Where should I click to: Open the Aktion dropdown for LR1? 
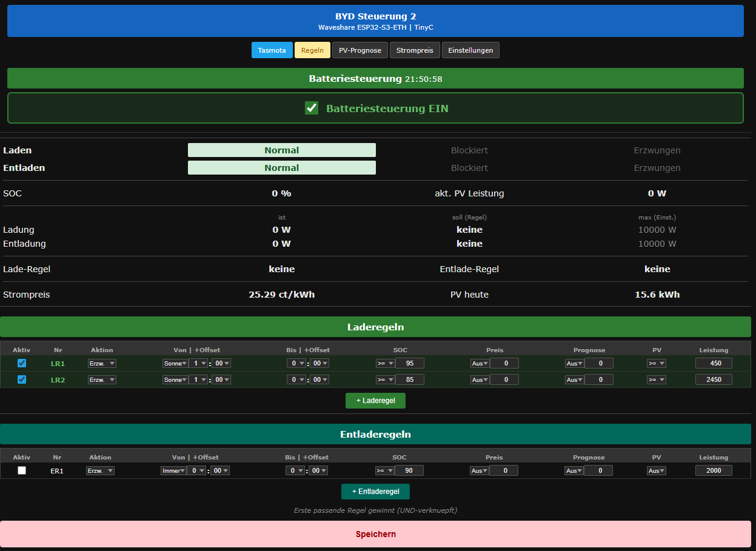(102, 363)
